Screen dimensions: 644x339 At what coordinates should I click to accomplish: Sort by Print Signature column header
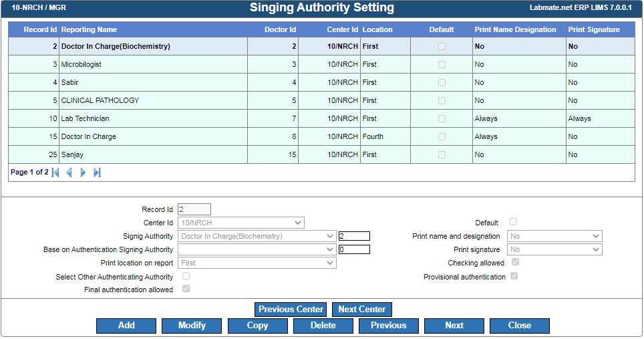[x=594, y=29]
